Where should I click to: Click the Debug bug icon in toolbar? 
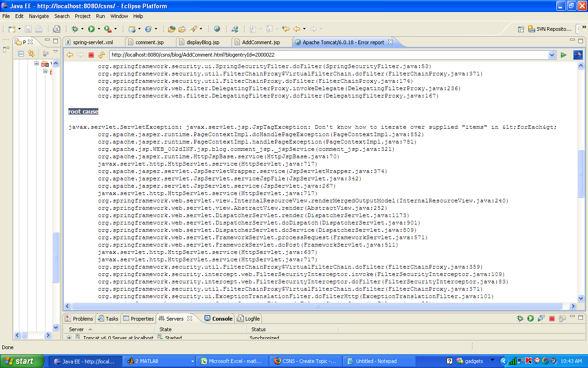click(75, 29)
